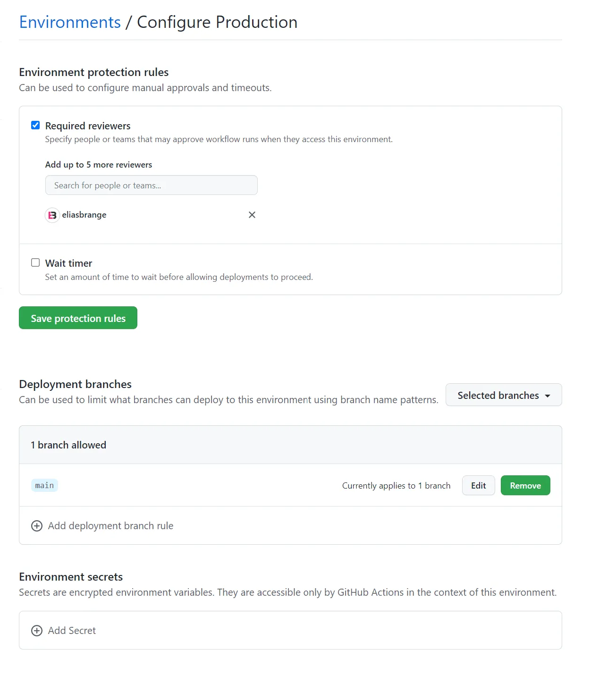
Task: Click the plus icon to add deployment branch rule
Action: 36,525
